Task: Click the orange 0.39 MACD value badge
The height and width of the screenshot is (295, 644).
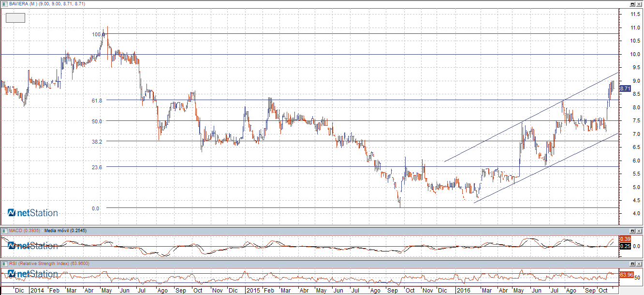Action: 625,239
